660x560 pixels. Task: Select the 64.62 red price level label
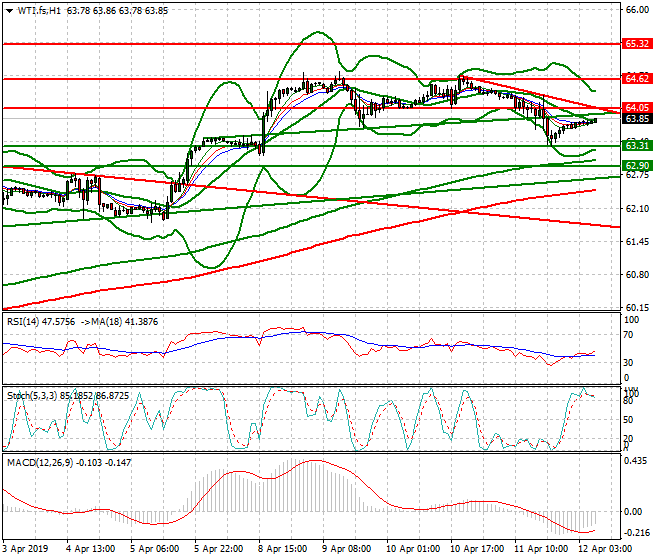click(x=637, y=78)
